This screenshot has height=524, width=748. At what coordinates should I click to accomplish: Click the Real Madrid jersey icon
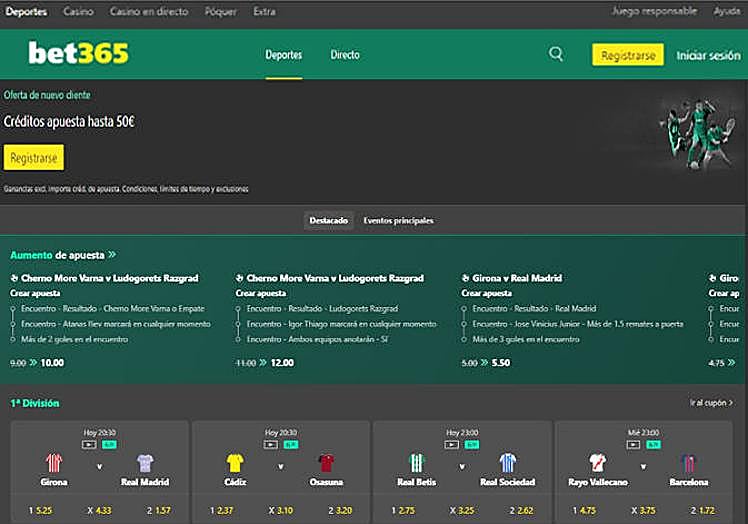pos(145,463)
